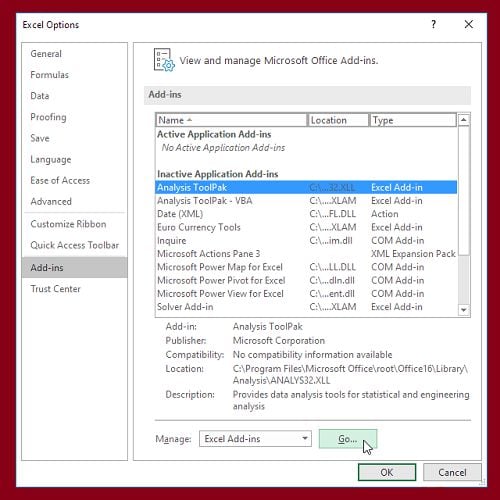
Task: Select Microsoft Power Pivot for Excel
Action: click(306, 280)
